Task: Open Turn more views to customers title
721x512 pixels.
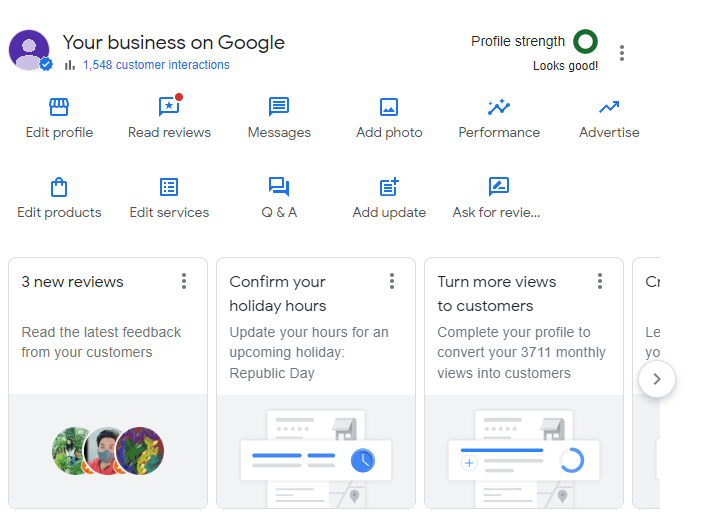Action: 497,293
